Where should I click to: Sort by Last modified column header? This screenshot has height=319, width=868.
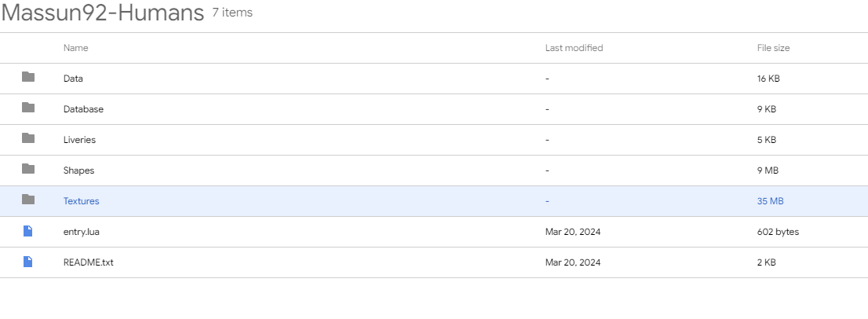(x=574, y=48)
